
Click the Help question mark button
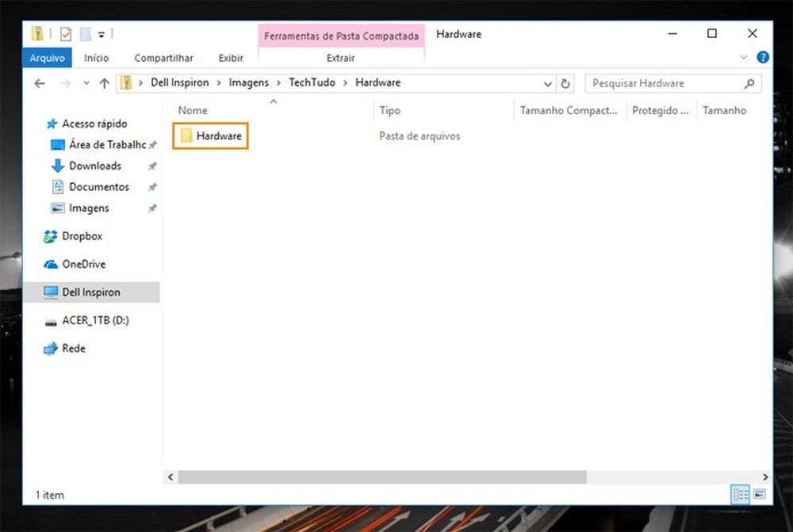click(x=762, y=57)
